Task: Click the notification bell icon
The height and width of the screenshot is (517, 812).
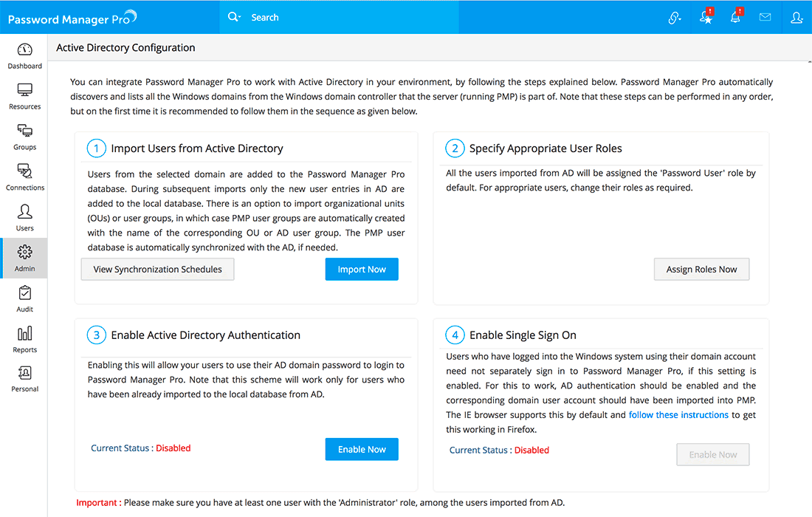Action: 735,18
